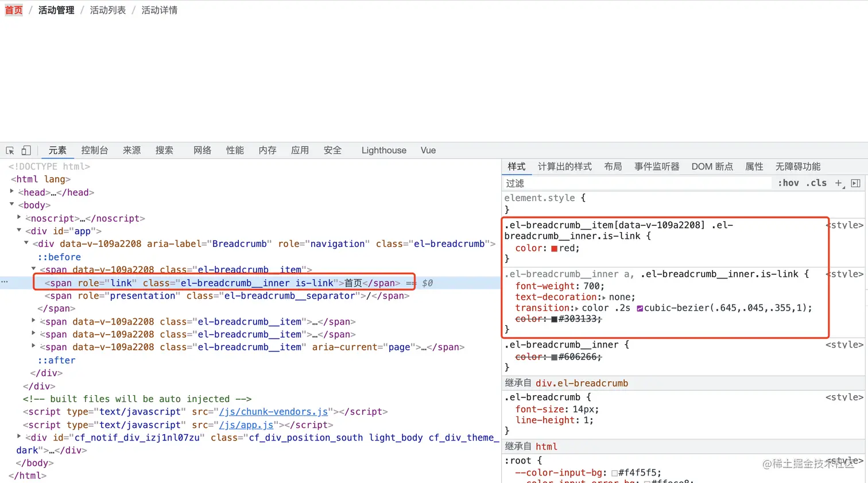Expand the aria-current="page" breadcrumb span
Screen dimensions: 868x483
(34, 346)
